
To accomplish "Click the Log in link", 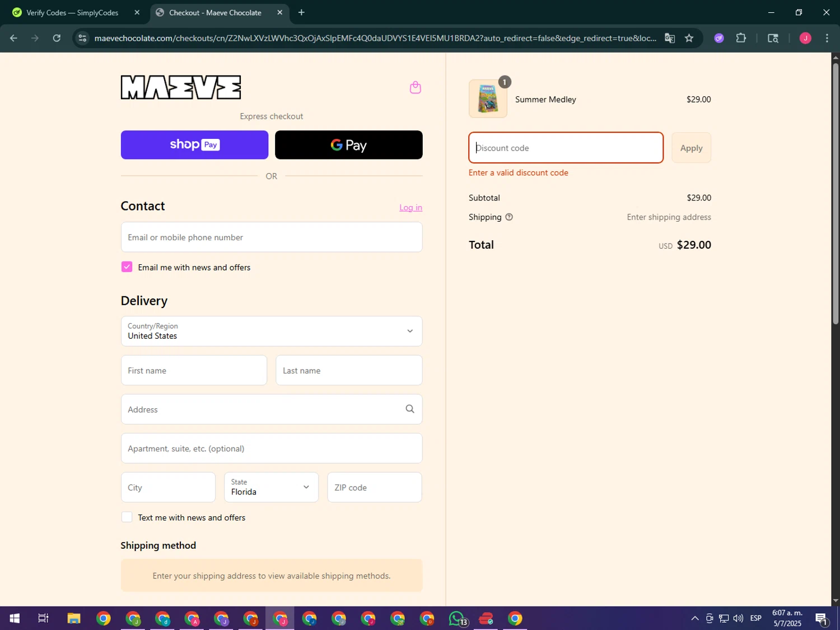I will pyautogui.click(x=410, y=208).
